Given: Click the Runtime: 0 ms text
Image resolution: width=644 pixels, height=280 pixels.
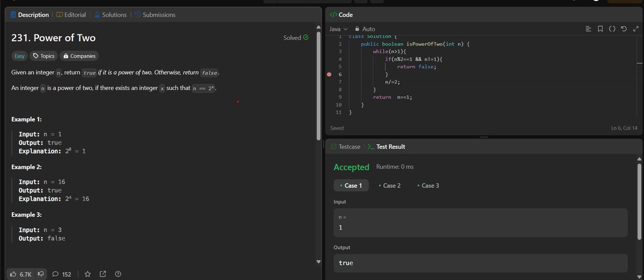Looking at the screenshot, I should 395,167.
